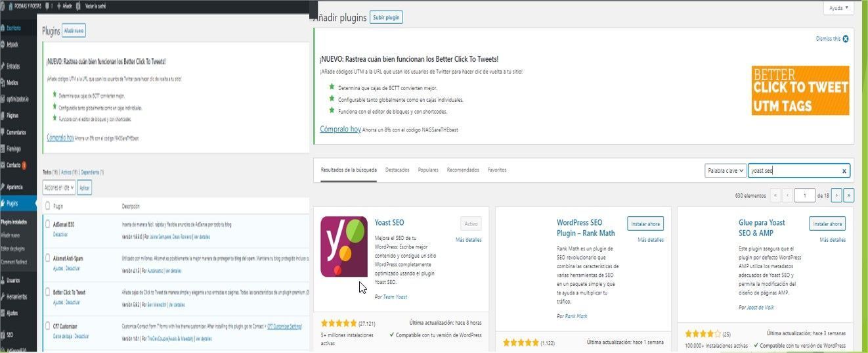Open the Palabra clave dropdown

coord(726,171)
